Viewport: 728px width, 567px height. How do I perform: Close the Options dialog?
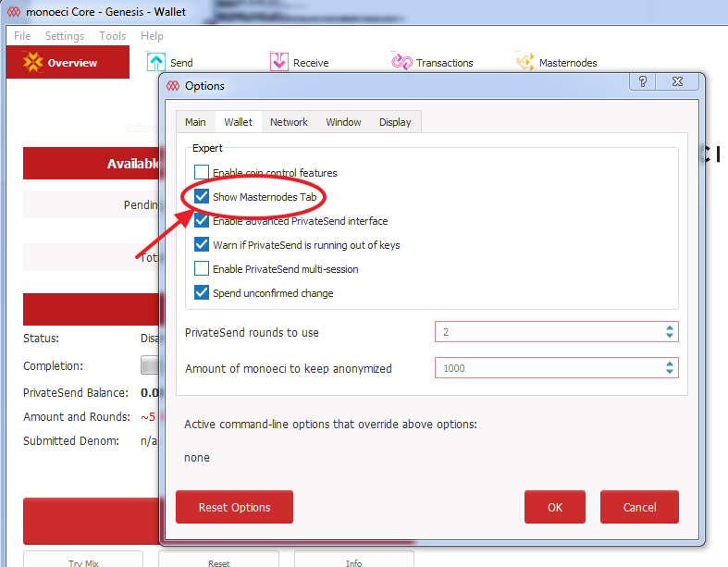[677, 81]
